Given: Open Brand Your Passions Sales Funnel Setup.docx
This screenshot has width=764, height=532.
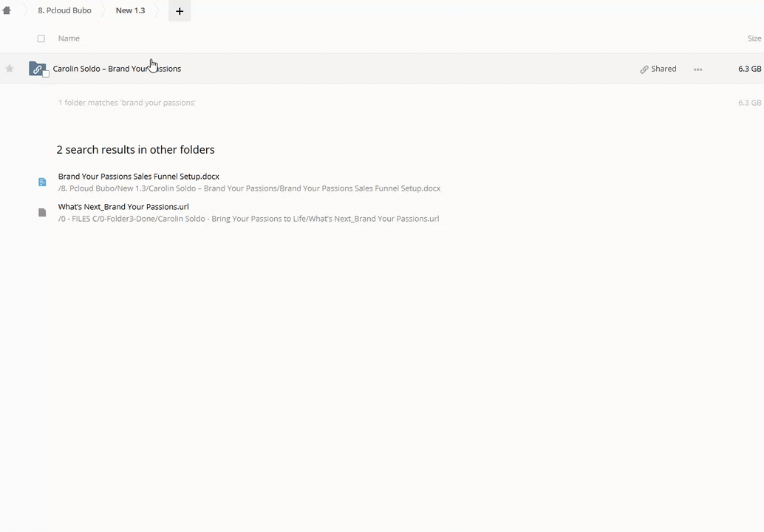Looking at the screenshot, I should pos(139,177).
